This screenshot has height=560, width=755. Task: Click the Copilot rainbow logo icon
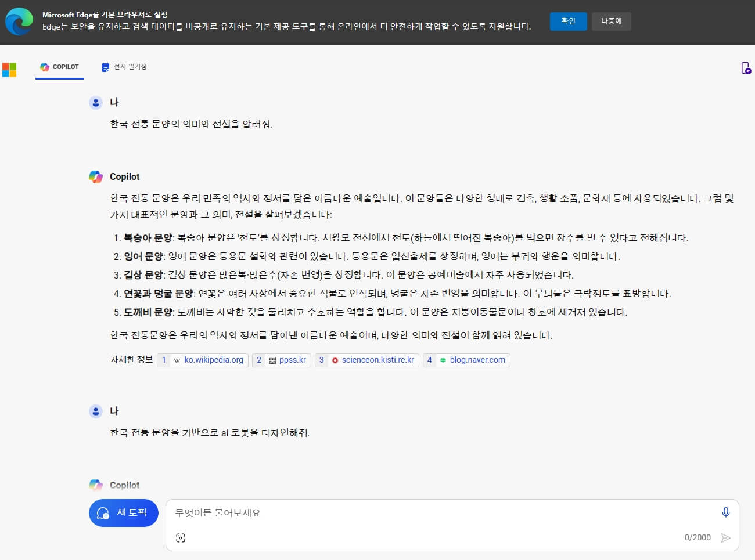pos(95,176)
